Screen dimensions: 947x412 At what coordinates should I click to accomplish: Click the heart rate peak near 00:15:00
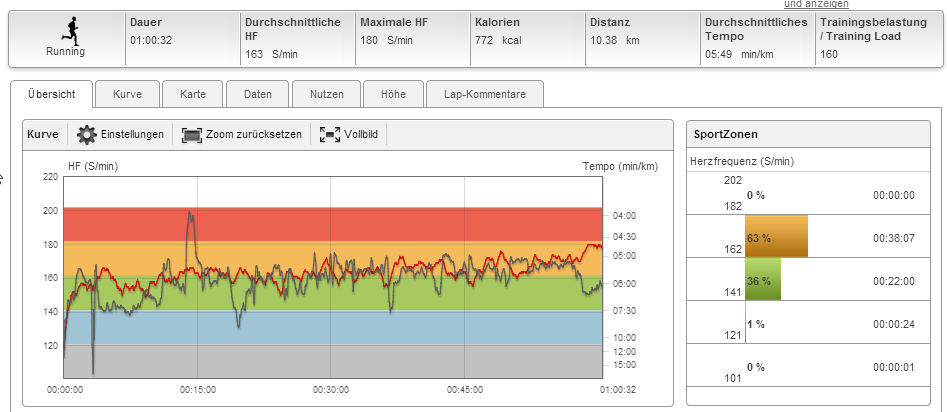click(x=190, y=214)
